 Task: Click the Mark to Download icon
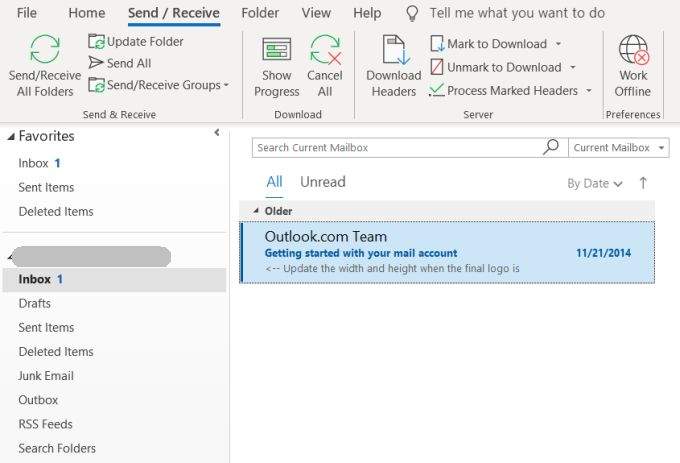[437, 44]
